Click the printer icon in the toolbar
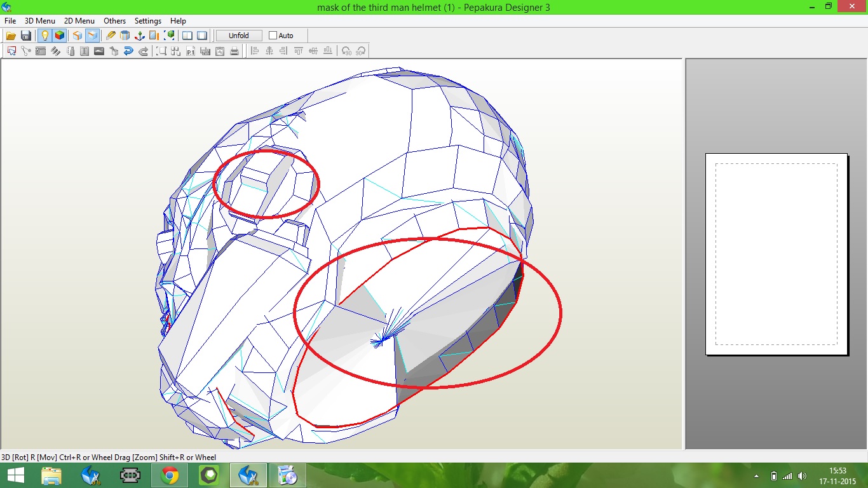This screenshot has width=868, height=488. tap(234, 51)
